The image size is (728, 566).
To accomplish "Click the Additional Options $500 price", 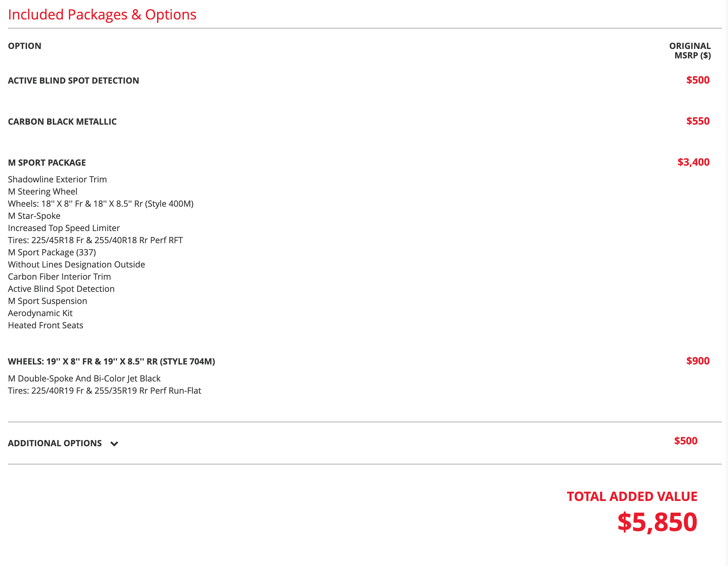I will coord(686,441).
